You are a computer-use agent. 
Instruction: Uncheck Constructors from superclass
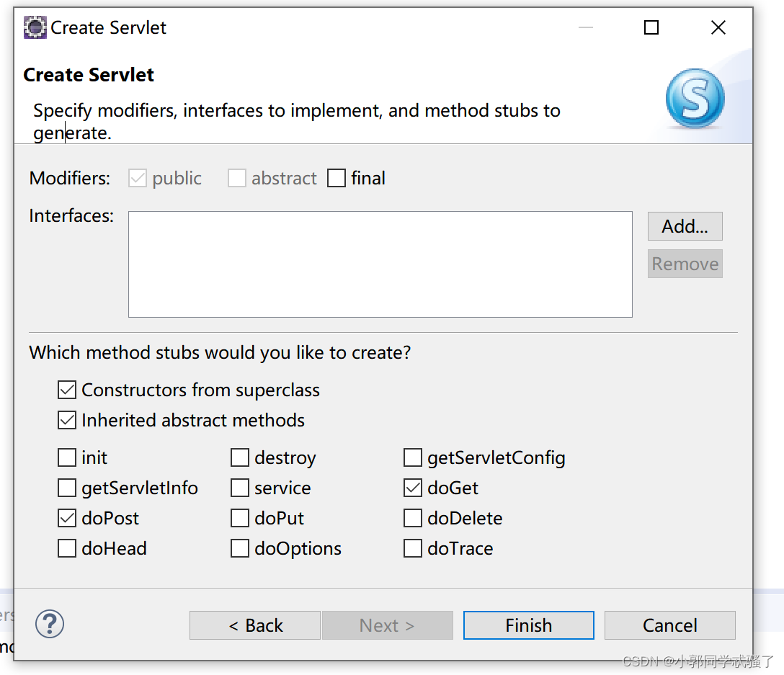(67, 390)
